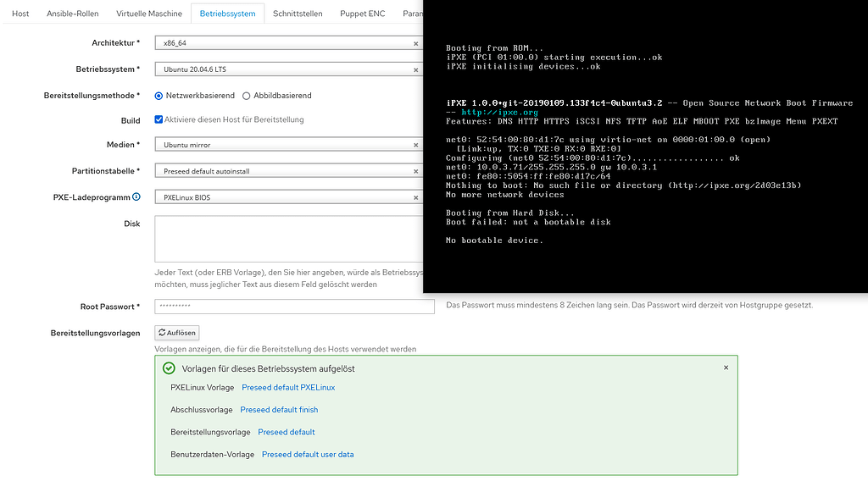The width and height of the screenshot is (868, 492).
Task: Clear the Architektur selection with the x icon
Action: tap(416, 42)
